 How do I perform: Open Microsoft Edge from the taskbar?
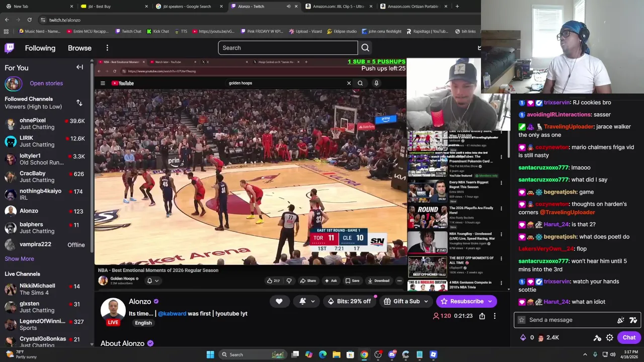click(x=323, y=354)
